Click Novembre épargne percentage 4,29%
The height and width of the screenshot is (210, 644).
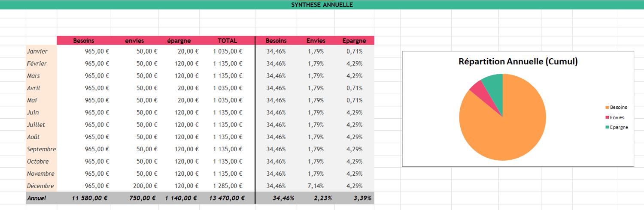click(x=355, y=174)
